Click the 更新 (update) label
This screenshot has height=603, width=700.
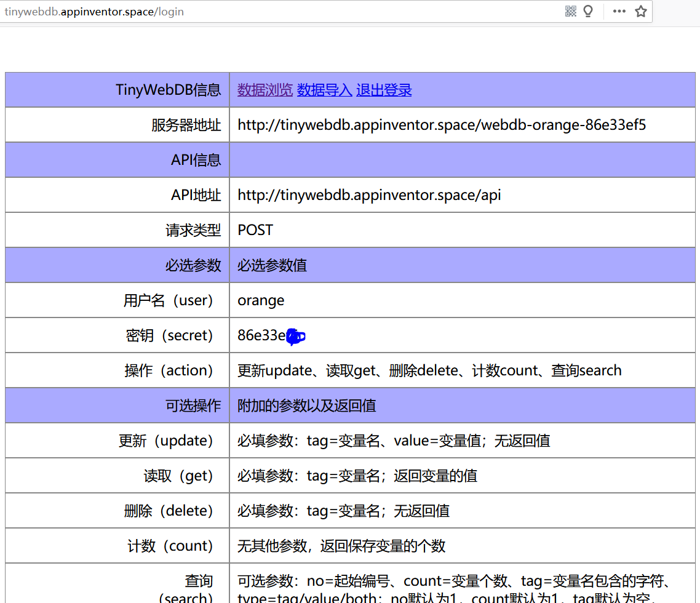click(165, 441)
